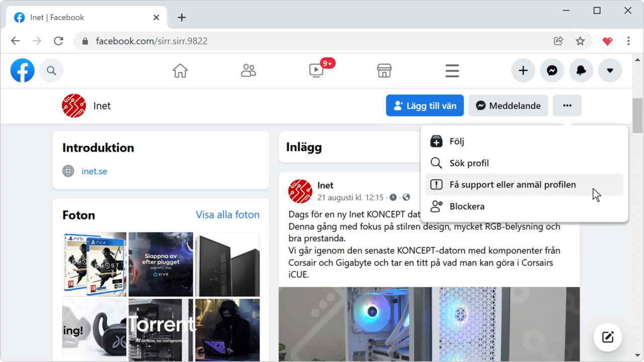Click the vertical scrollbar thumb

point(637,116)
